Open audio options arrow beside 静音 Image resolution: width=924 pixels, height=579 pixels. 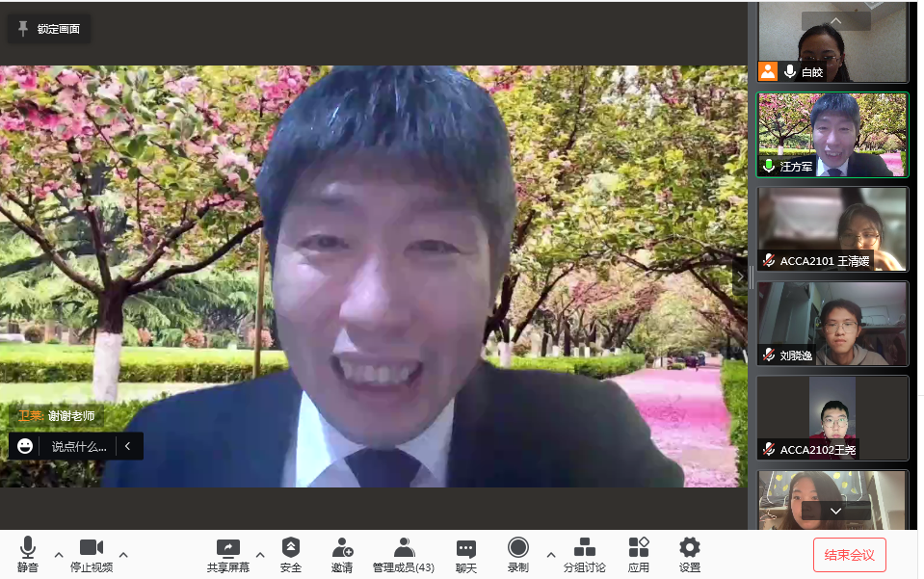point(59,554)
